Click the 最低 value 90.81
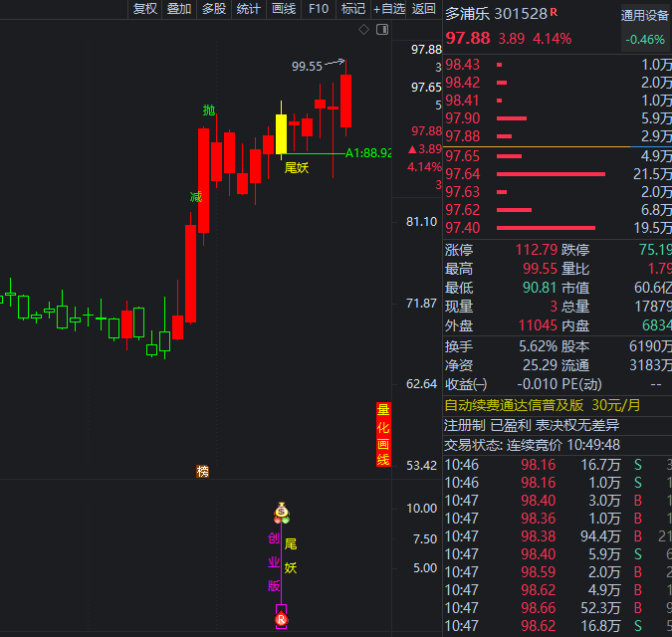 (x=540, y=288)
